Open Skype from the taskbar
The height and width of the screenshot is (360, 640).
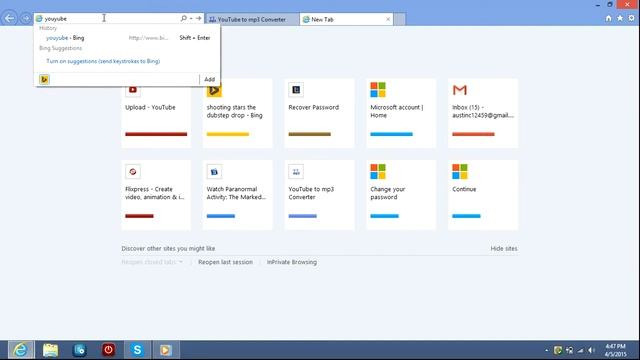click(x=137, y=350)
